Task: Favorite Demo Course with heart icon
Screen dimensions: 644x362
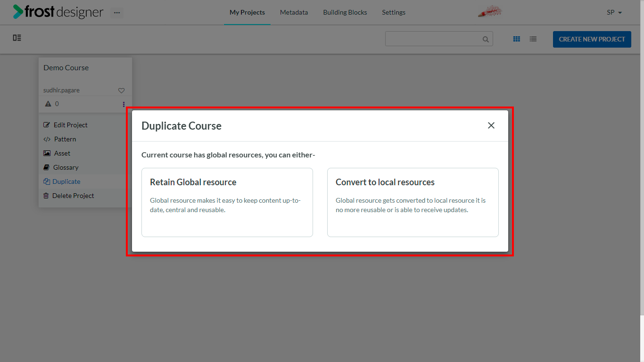Action: pyautogui.click(x=121, y=90)
